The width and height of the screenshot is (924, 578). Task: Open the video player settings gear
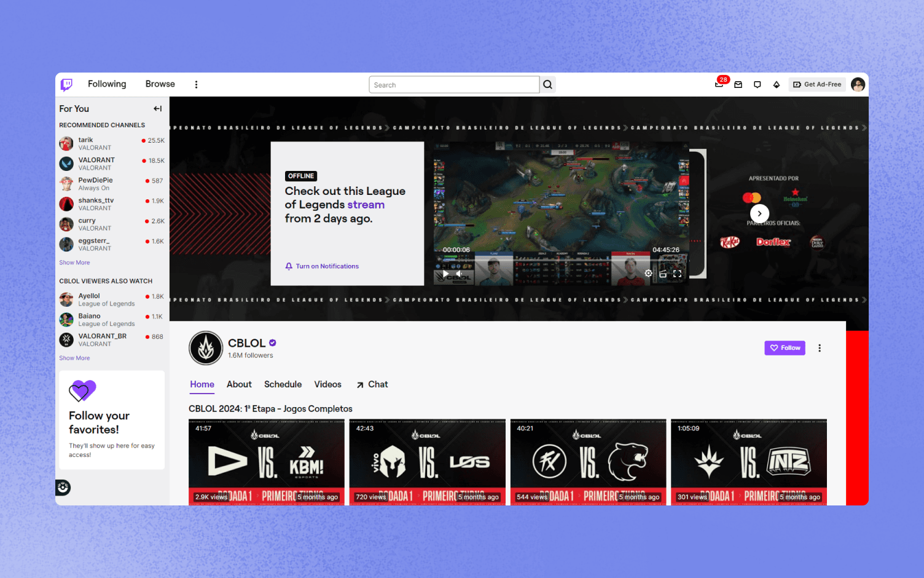[648, 274]
